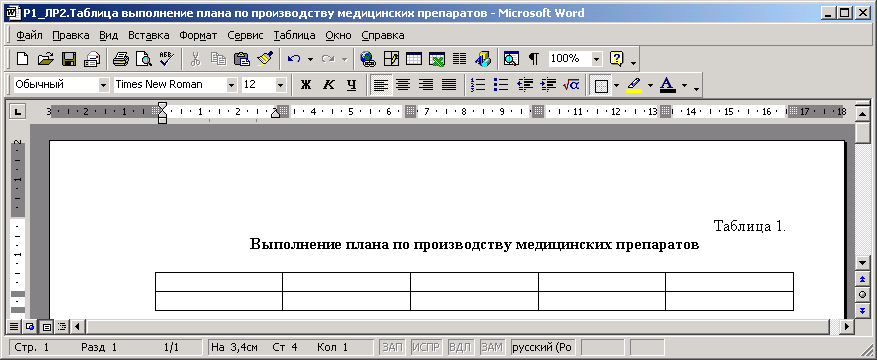Open the document map
877x360 pixels.
click(x=511, y=58)
